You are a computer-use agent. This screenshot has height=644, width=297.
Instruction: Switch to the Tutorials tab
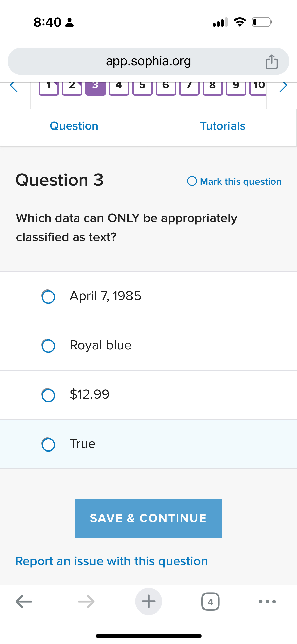[x=223, y=126]
